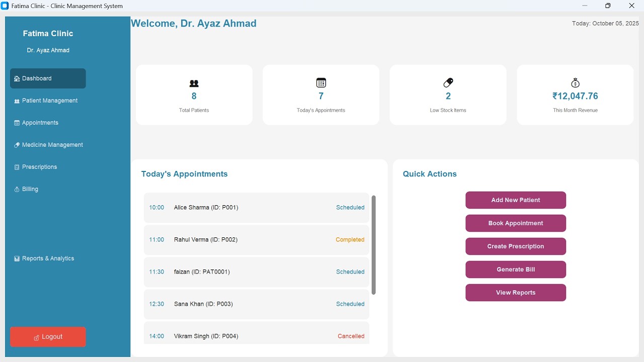This screenshot has width=644, height=362.
Task: Click the This Month Revenue label
Action: coord(575,110)
